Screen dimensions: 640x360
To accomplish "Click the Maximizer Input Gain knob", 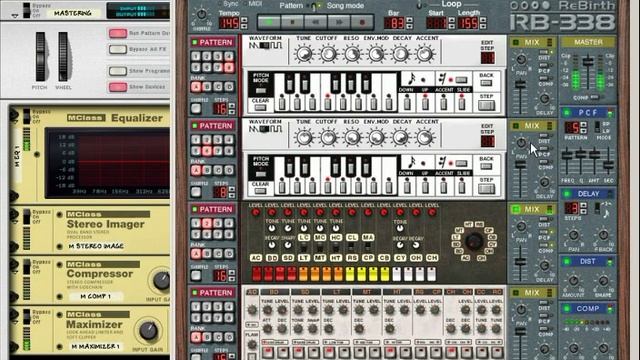I will click(148, 331).
